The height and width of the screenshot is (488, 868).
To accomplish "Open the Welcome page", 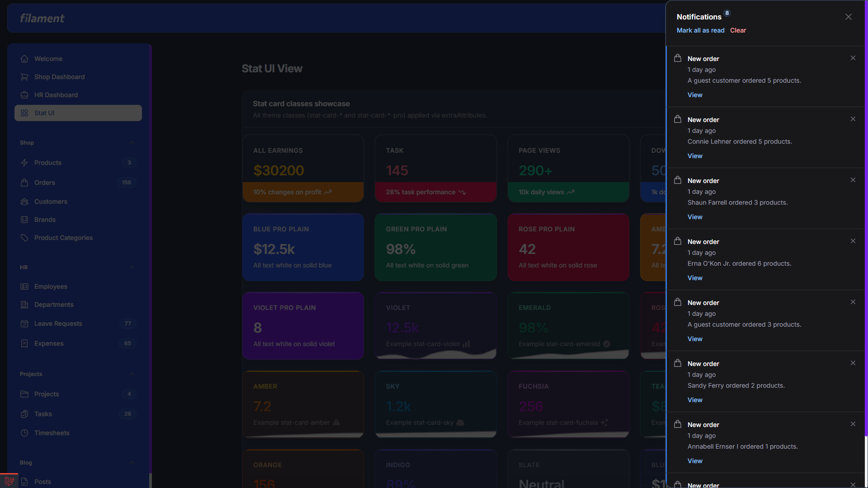I will coord(78,59).
